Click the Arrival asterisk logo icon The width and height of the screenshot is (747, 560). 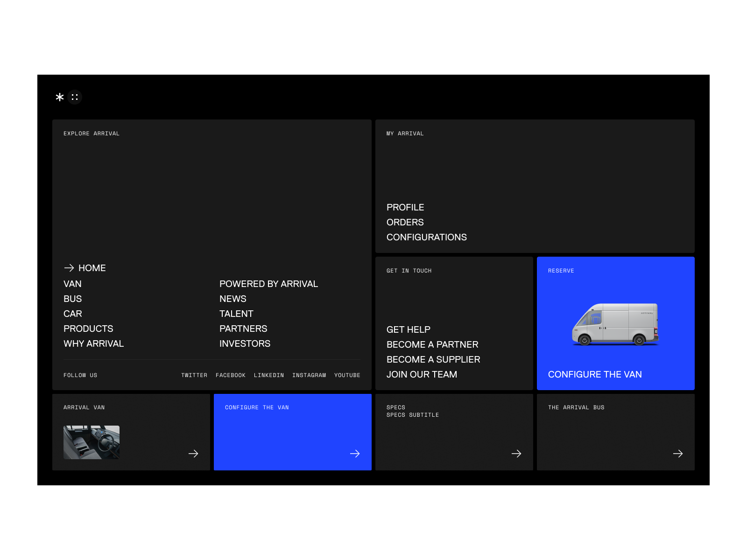[60, 97]
